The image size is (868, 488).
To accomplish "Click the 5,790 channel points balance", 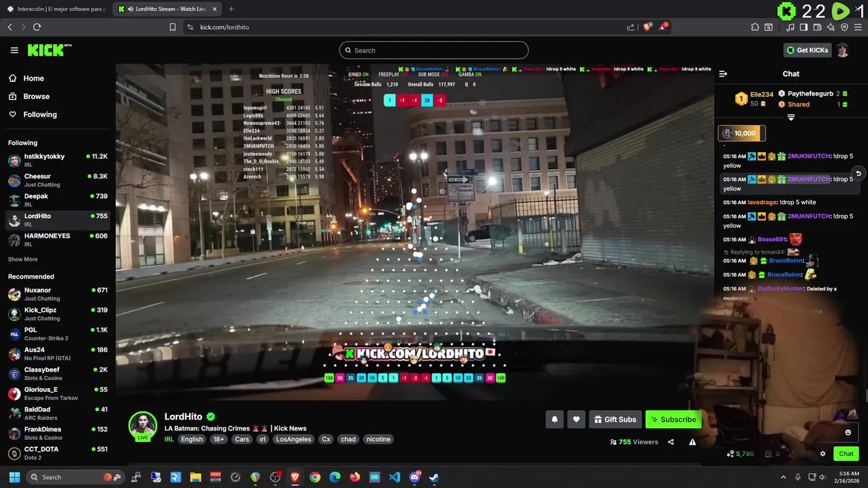I will click(741, 454).
